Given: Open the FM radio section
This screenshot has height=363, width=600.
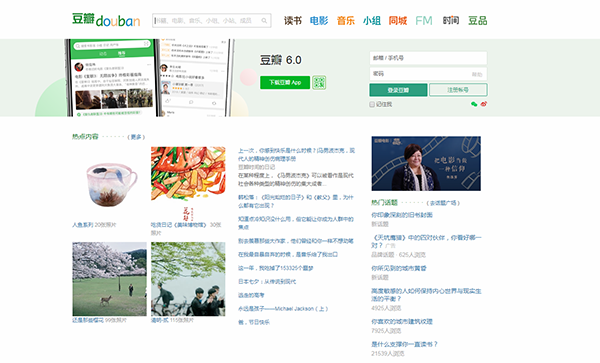Looking at the screenshot, I should (x=424, y=20).
